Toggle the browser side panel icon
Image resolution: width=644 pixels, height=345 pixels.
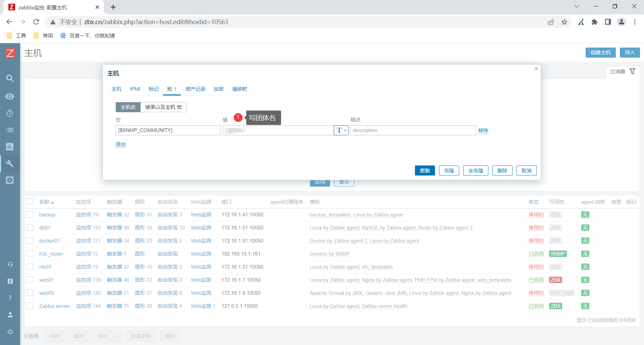(608, 22)
